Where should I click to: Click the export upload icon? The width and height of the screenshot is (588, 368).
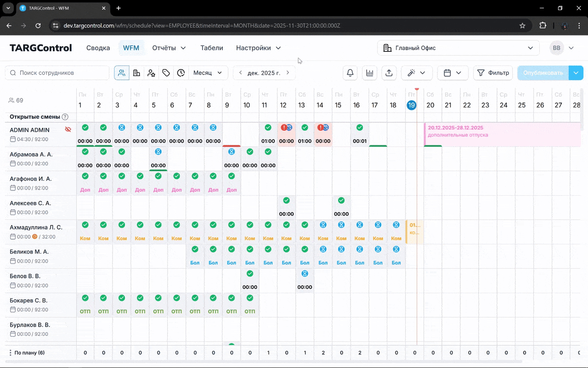coord(389,73)
